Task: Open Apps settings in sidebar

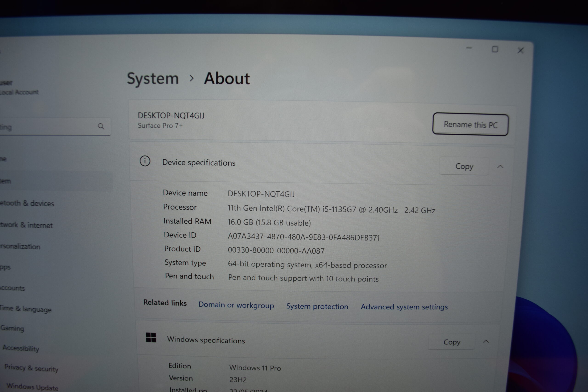Action: (x=5, y=267)
